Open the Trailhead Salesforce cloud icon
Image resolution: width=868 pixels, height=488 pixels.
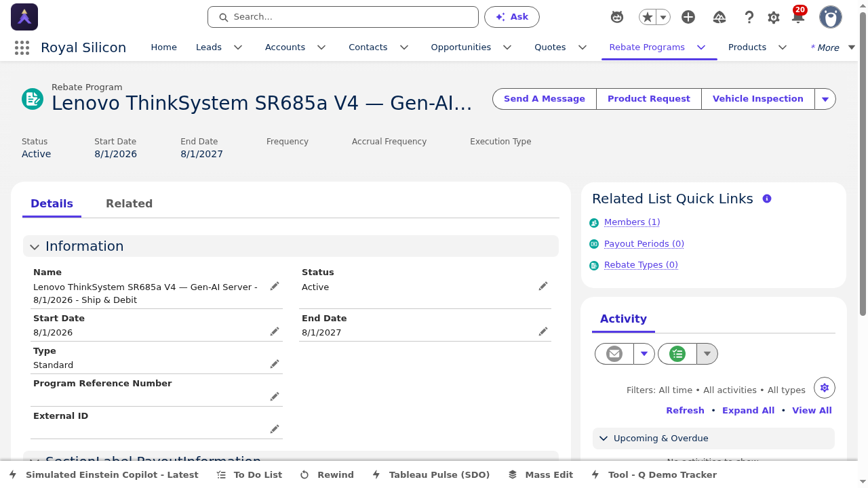pos(719,17)
